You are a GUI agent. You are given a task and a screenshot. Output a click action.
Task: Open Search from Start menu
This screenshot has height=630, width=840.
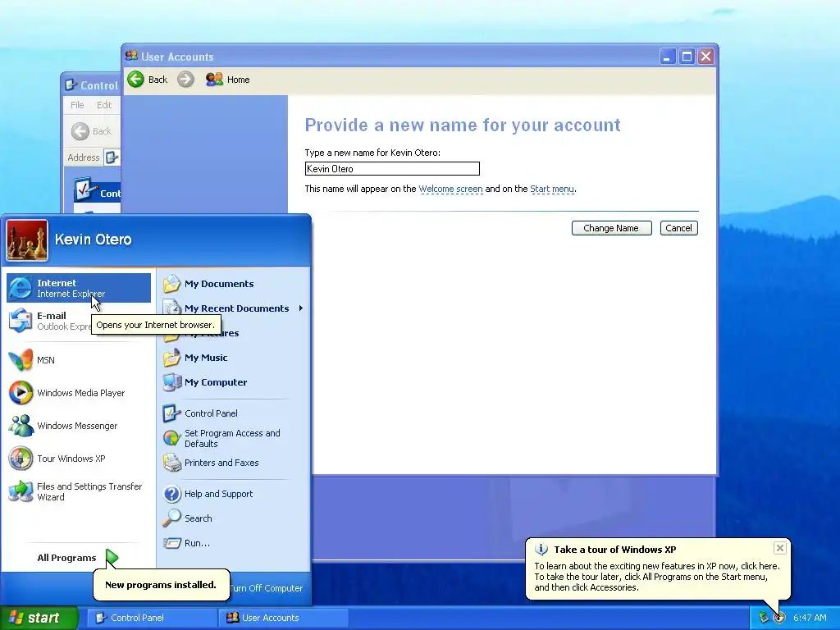pos(234,518)
